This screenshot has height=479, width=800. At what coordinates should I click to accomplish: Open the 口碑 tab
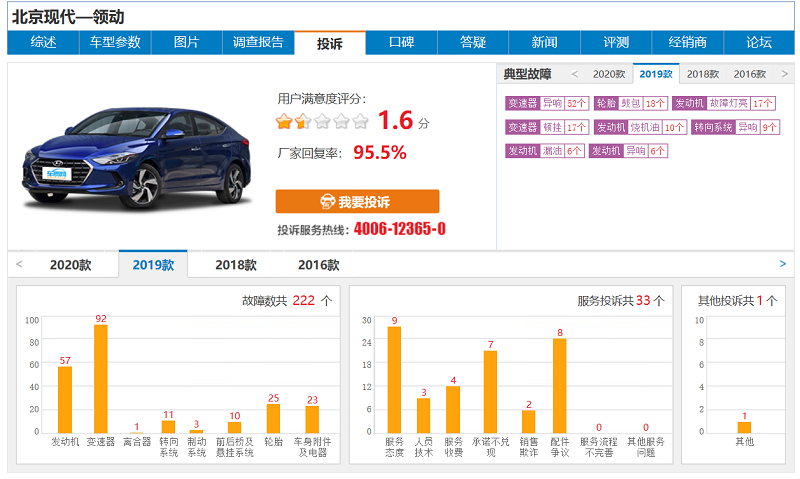point(402,42)
